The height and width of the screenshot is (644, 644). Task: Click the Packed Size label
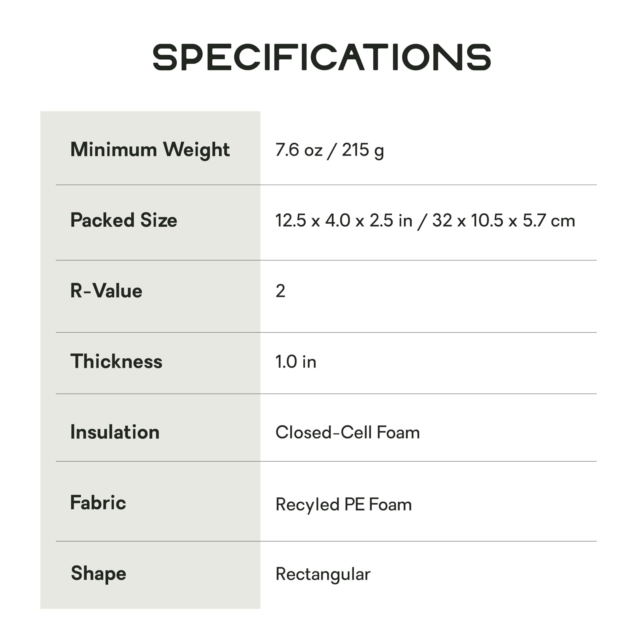pos(124,220)
